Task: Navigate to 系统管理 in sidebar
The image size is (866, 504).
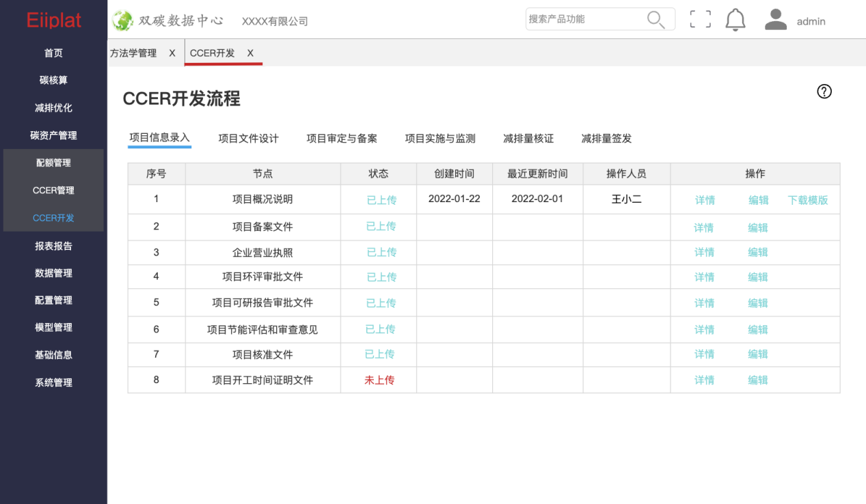Action: [x=53, y=382]
